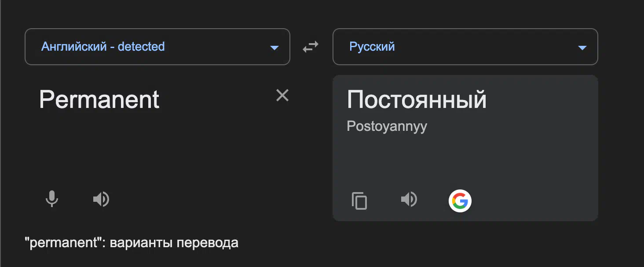This screenshot has height=267, width=644.
Task: Swap the source and target languages
Action: (x=311, y=47)
